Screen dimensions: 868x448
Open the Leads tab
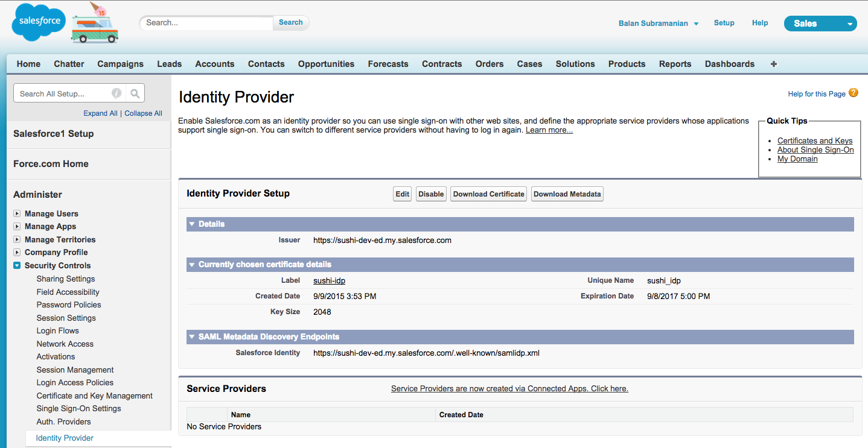pos(169,64)
